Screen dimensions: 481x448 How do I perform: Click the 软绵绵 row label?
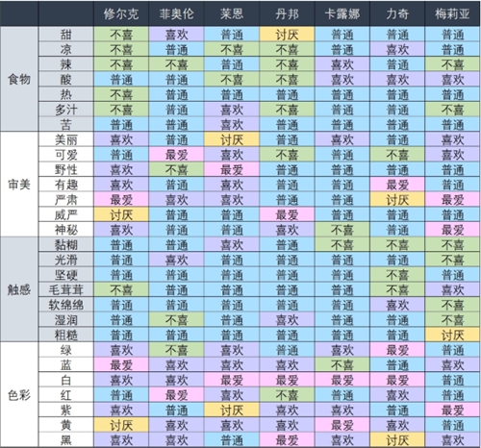[x=66, y=305]
